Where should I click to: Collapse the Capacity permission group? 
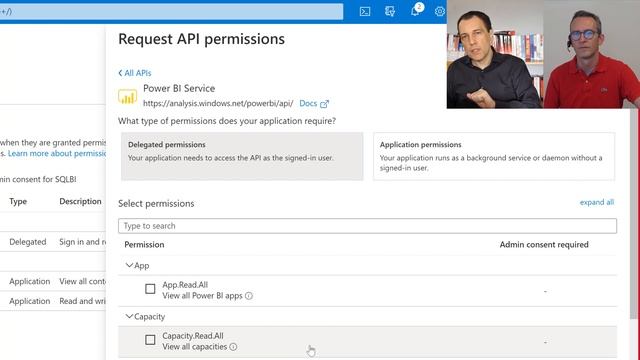click(x=129, y=316)
